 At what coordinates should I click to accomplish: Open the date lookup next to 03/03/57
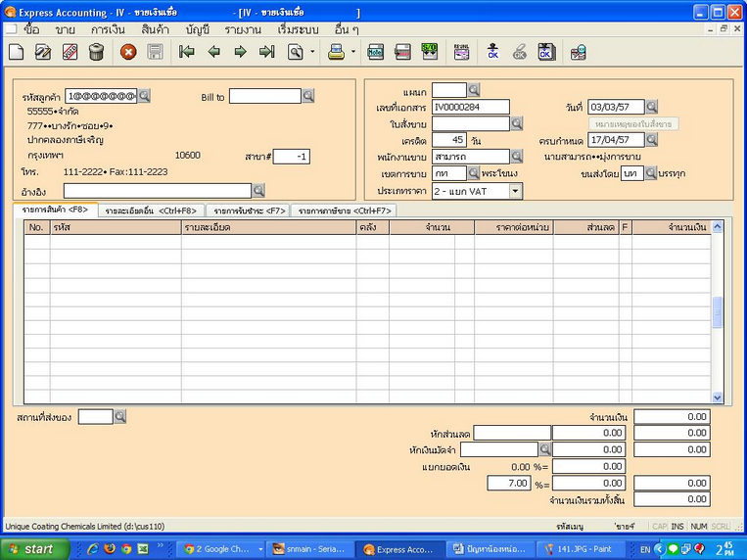point(651,107)
